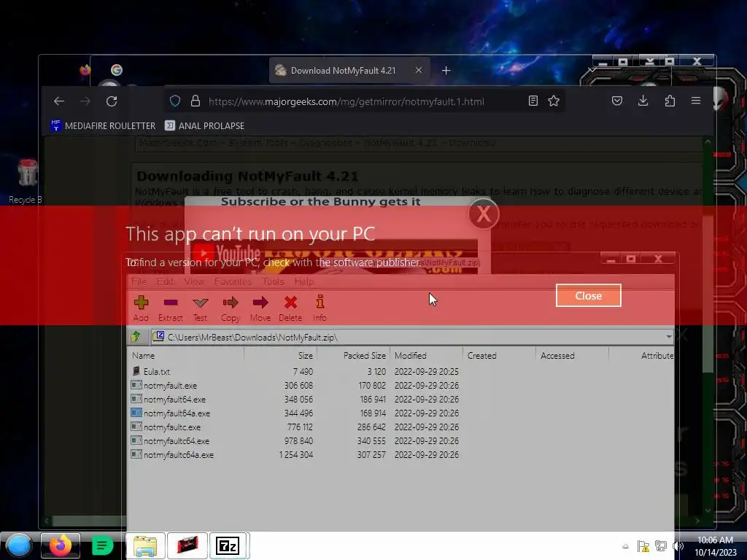Image resolution: width=747 pixels, height=560 pixels.
Task: Click the Close button on the error banner
Action: pyautogui.click(x=589, y=296)
